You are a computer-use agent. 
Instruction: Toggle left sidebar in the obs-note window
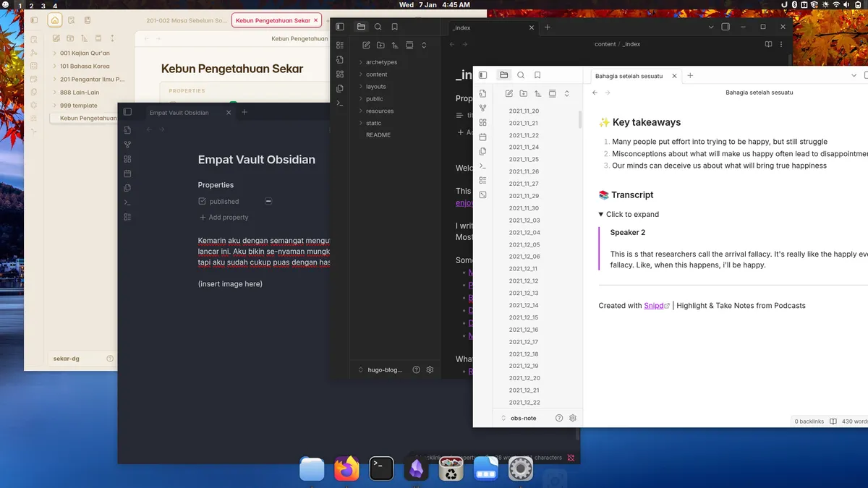coord(483,75)
